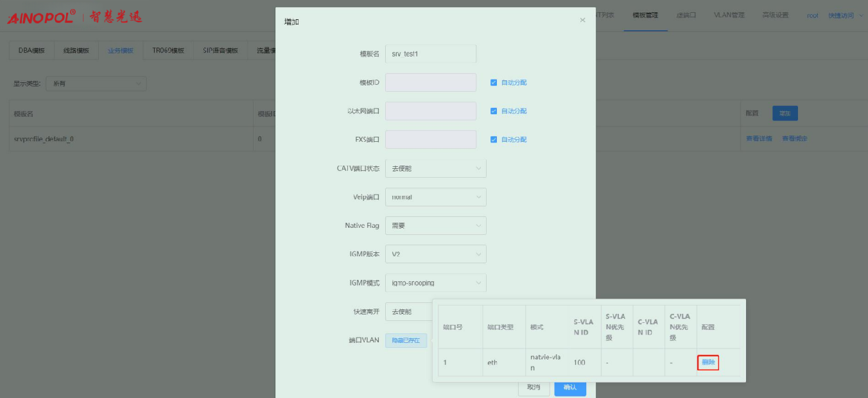Screen dimensions: 868x398
Task: Expand the IGMP版本 dropdown showing V2
Action: [x=435, y=254]
